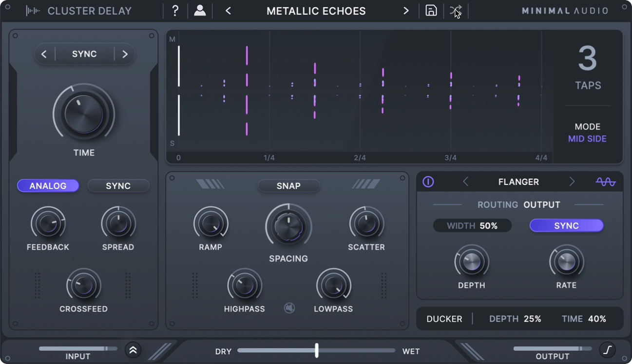Click the CROSSFEED knob
The height and width of the screenshot is (364, 632).
pyautogui.click(x=84, y=285)
